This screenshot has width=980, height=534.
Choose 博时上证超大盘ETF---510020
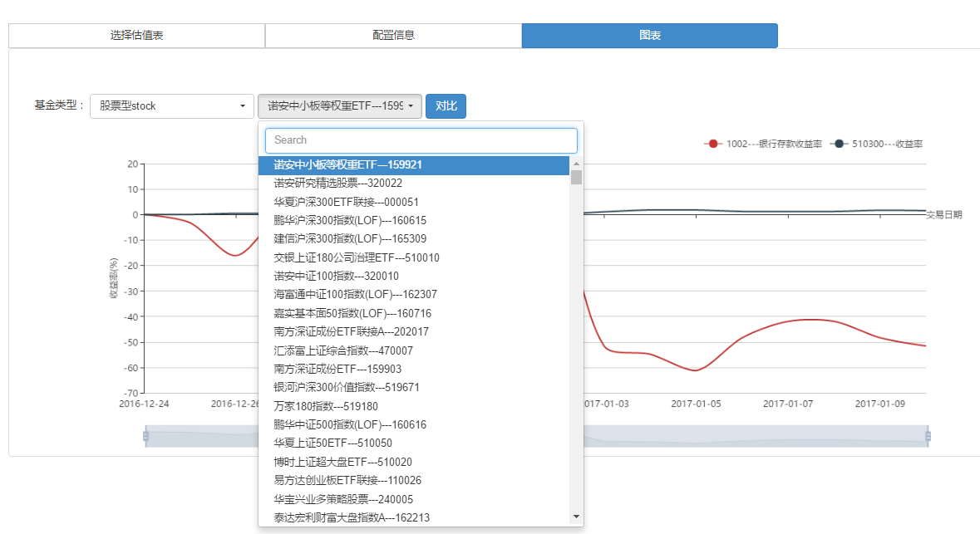click(x=414, y=463)
